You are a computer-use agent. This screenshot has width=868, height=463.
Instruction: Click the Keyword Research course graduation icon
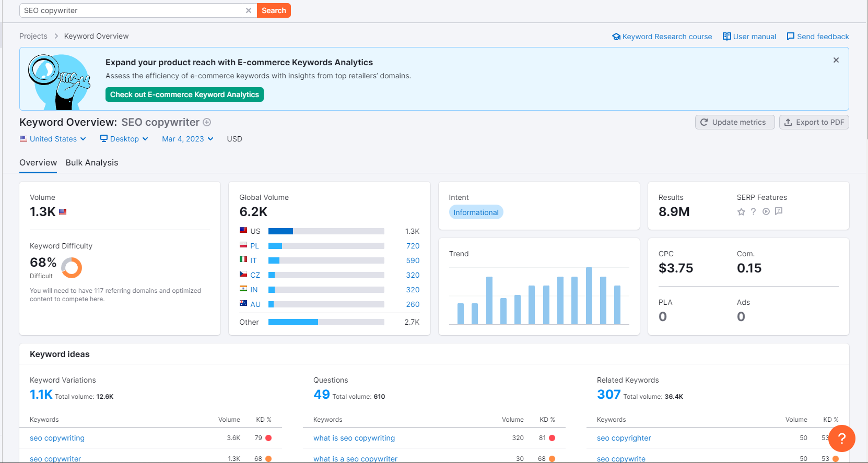click(x=616, y=37)
